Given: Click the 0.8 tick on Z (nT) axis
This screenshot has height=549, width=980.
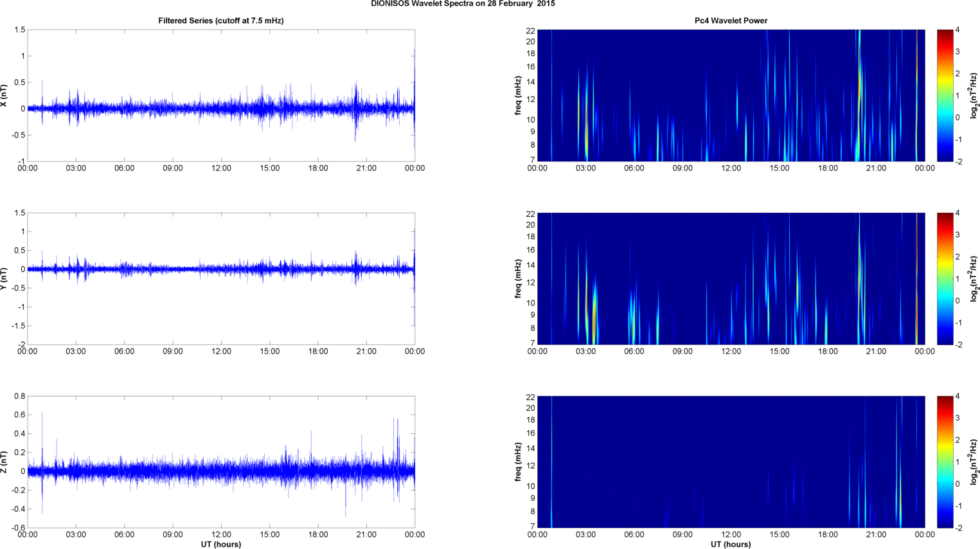Looking at the screenshot, I should 19,397.
